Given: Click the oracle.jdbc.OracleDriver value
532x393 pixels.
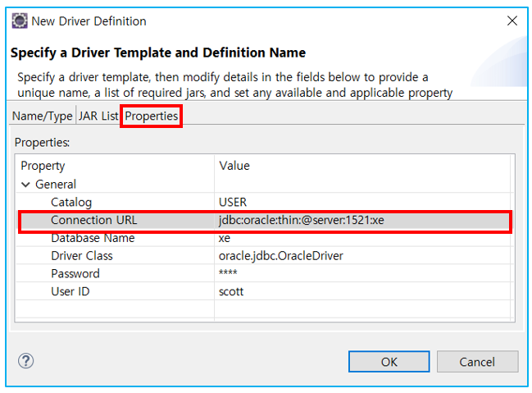Looking at the screenshot, I should pyautogui.click(x=281, y=256).
